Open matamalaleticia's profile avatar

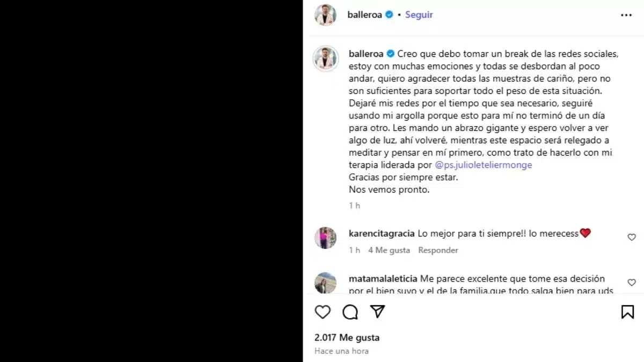[x=326, y=283]
